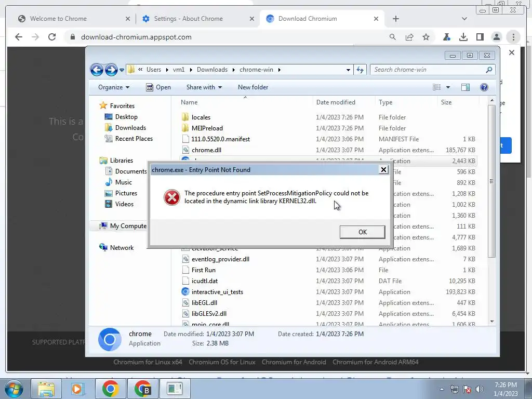Image resolution: width=532 pixels, height=399 pixels.
Task: Bookmark this page with star icon
Action: (426, 37)
